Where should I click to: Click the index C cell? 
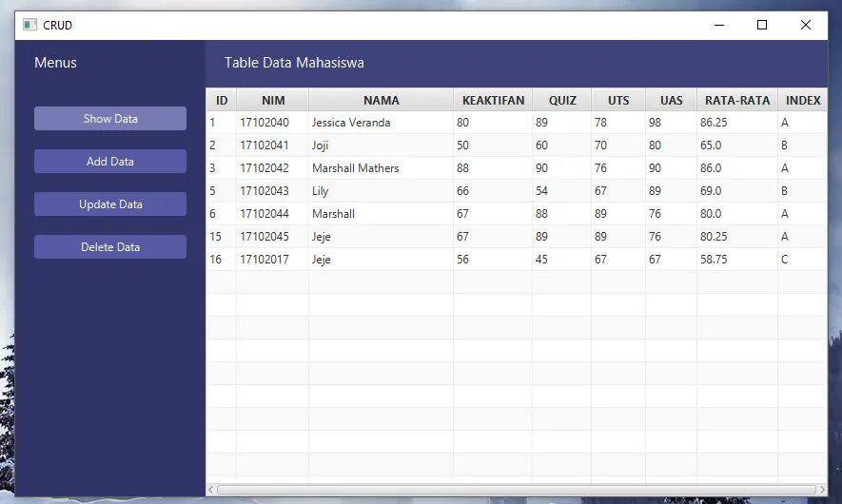tap(803, 260)
